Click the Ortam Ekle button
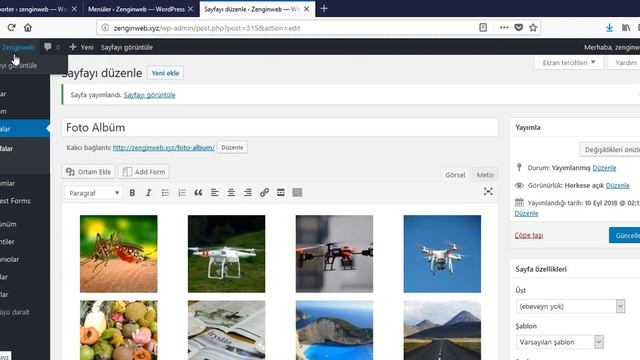Viewport: 640px width, 360px height. [89, 172]
